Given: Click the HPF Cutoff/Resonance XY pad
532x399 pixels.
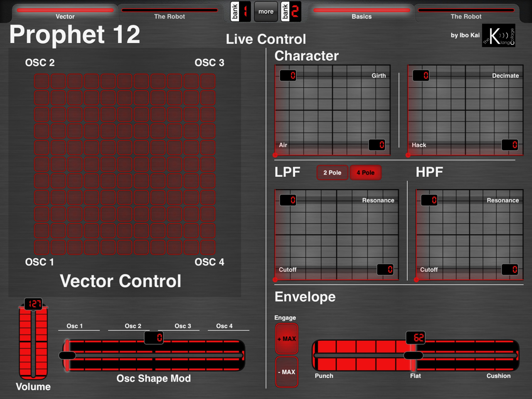Looking at the screenshot, I should 470,235.
